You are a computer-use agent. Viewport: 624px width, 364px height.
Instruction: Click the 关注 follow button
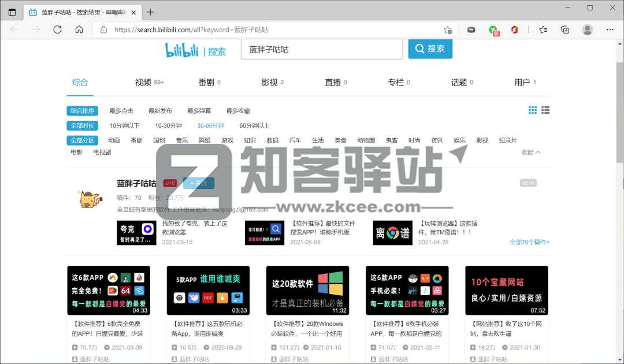click(199, 183)
